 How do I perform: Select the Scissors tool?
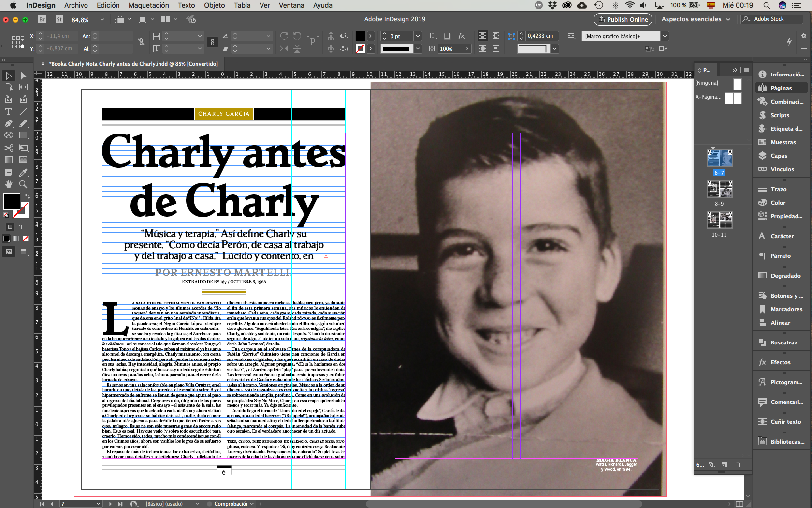click(x=9, y=148)
